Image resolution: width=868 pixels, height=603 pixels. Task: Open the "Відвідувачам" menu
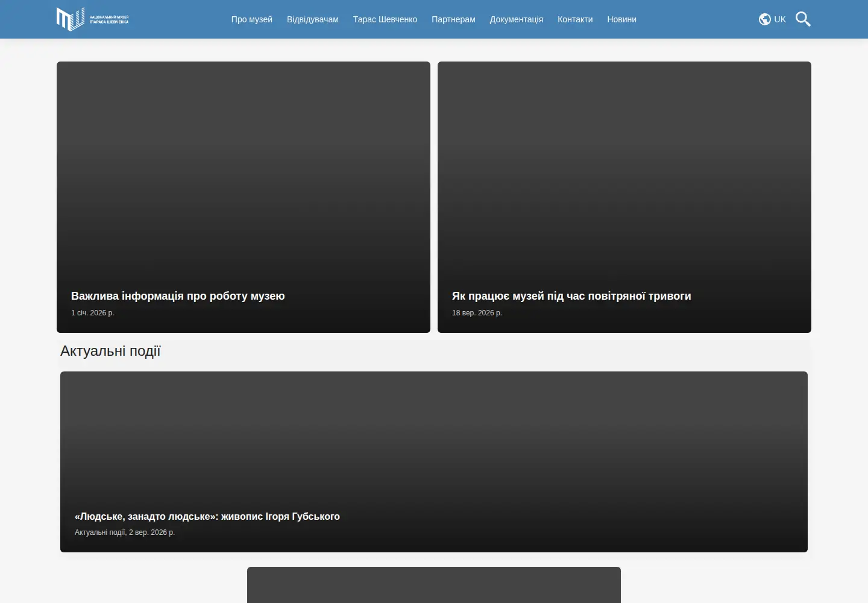tap(313, 19)
